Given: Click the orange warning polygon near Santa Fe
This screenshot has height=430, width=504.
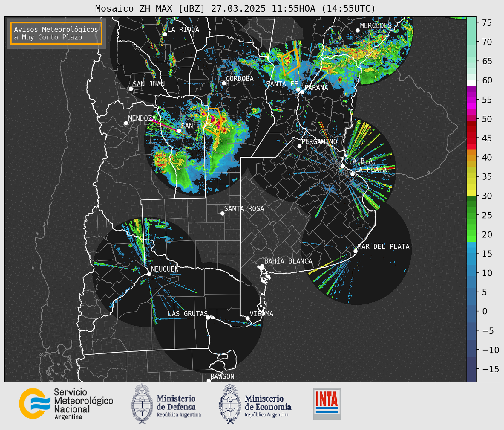Looking at the screenshot, I should [x=290, y=62].
